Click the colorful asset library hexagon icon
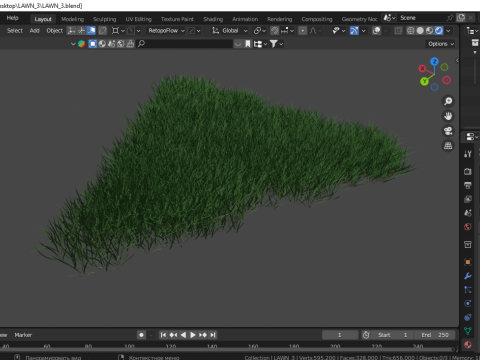The image size is (480, 360). pyautogui.click(x=81, y=44)
